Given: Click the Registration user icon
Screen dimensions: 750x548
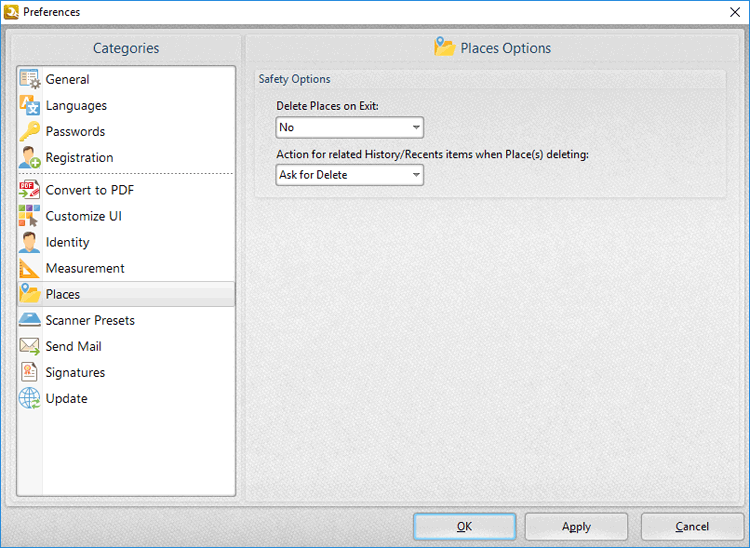Looking at the screenshot, I should click(30, 157).
